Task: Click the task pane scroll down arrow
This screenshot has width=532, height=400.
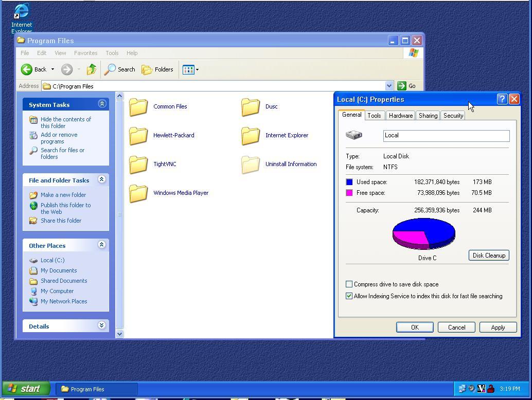Action: [x=119, y=334]
